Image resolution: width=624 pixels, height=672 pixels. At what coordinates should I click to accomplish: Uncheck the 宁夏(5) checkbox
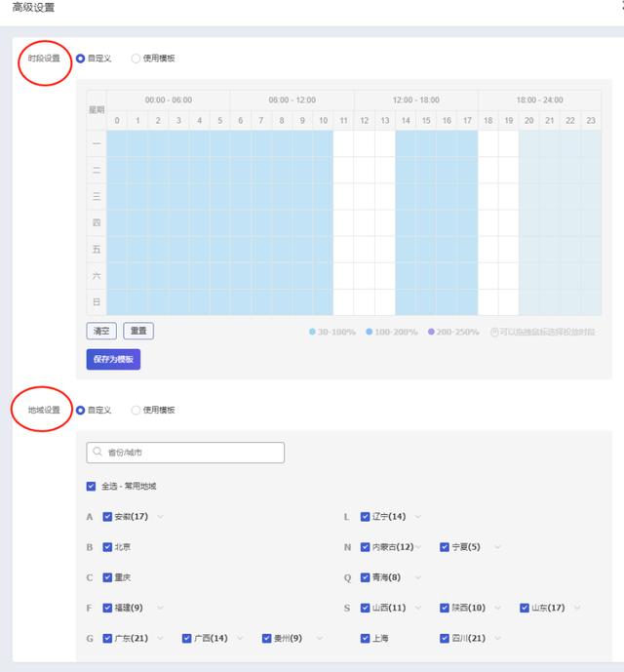pos(445,547)
